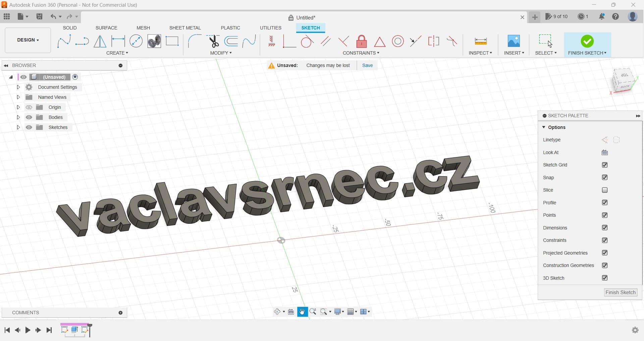Click the Finish Sketch green checkmark
644x341 pixels.
coord(587,41)
